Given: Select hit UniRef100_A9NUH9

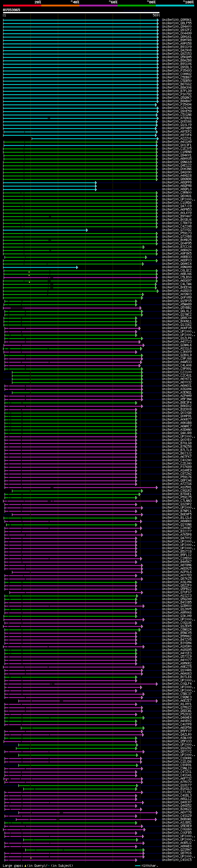Looking at the screenshot, I should click(x=177, y=267).
